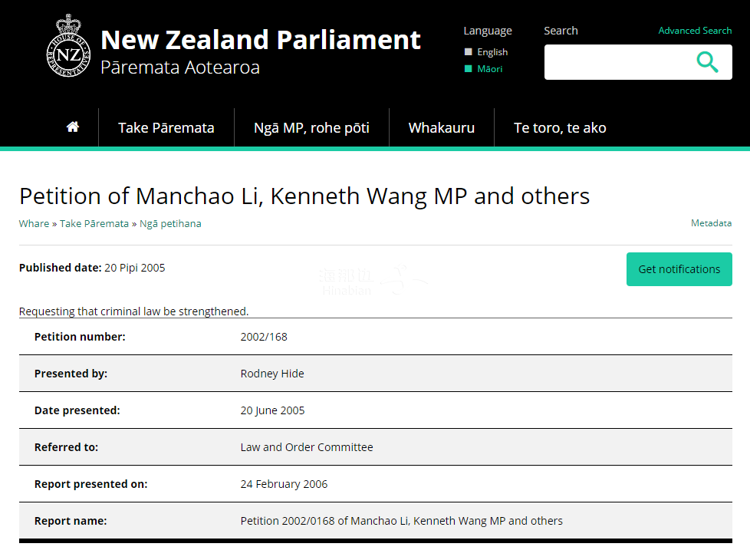Click the Whare breadcrumb link
The image size is (750, 560).
point(34,224)
